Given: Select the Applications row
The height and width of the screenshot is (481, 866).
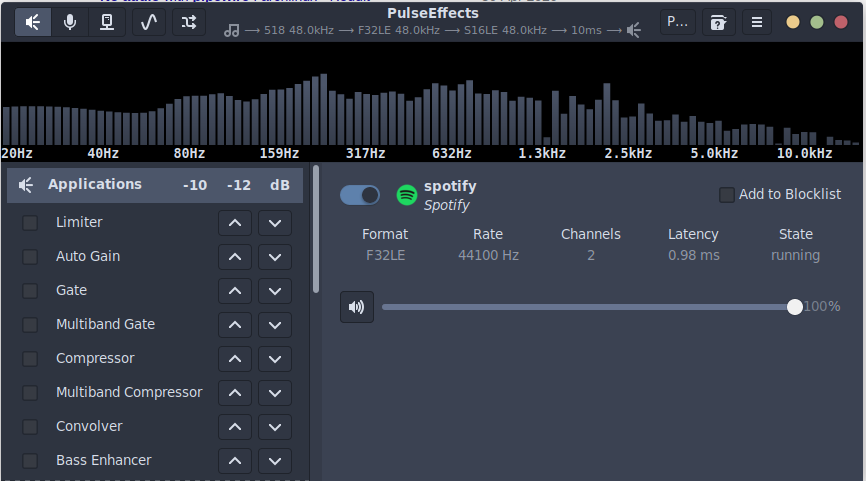Looking at the screenshot, I should (x=155, y=185).
